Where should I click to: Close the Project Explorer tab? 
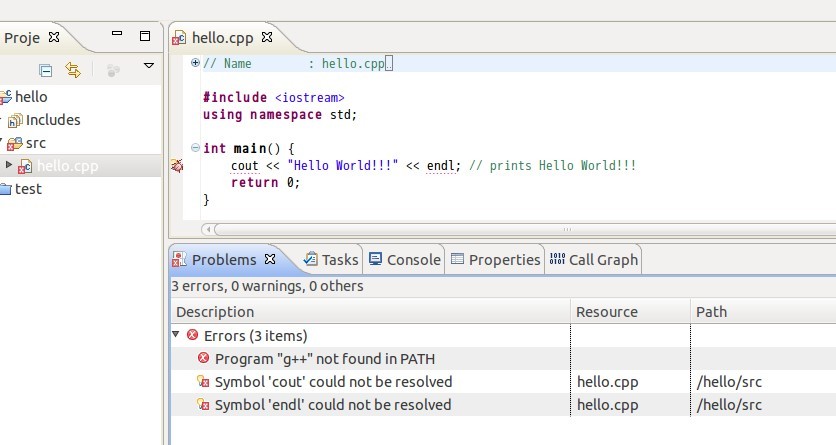[x=54, y=37]
